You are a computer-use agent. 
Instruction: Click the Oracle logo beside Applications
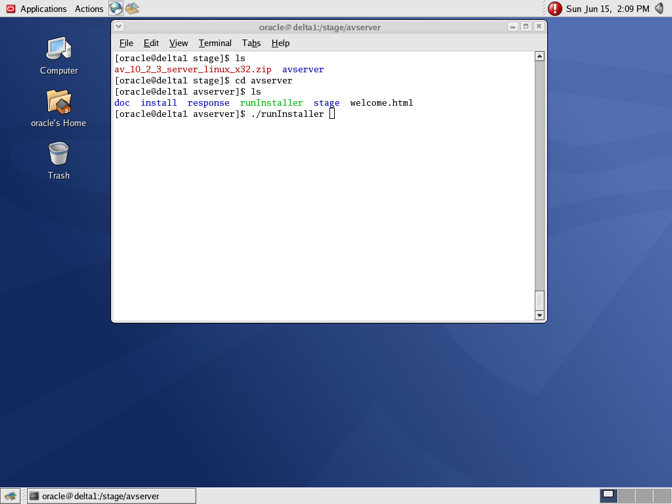(11, 9)
